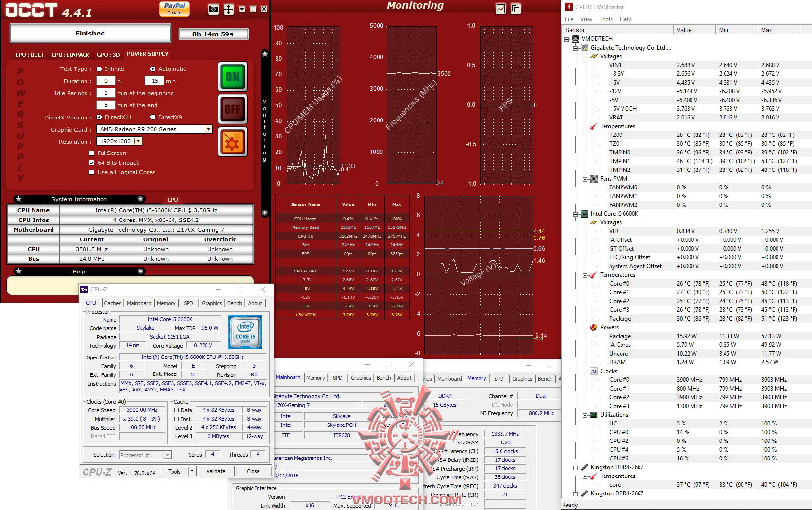Click the Powers flame icon in HWMonitor
This screenshot has height=510, width=812.
pos(594,327)
